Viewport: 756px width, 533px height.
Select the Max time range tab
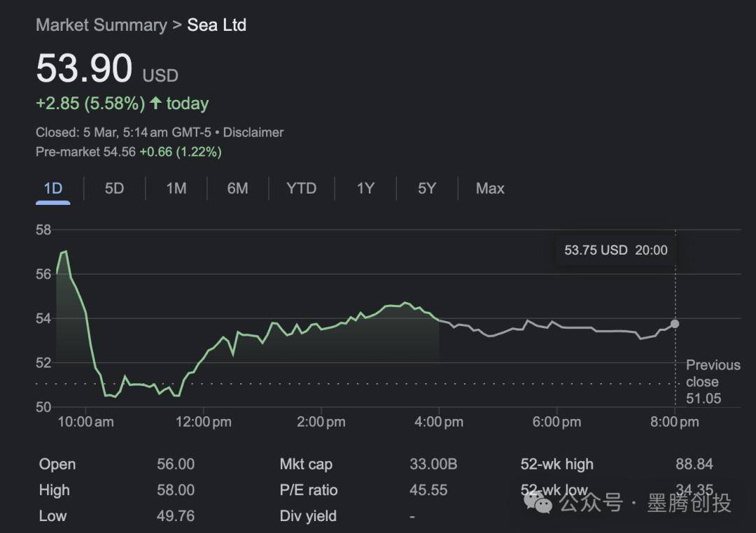tap(490, 188)
